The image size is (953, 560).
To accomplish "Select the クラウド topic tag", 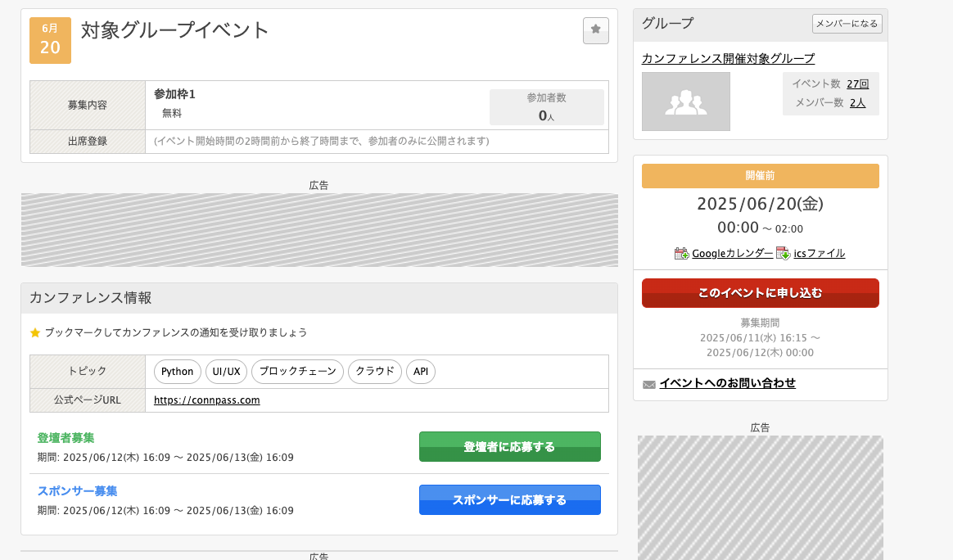I will pos(374,372).
